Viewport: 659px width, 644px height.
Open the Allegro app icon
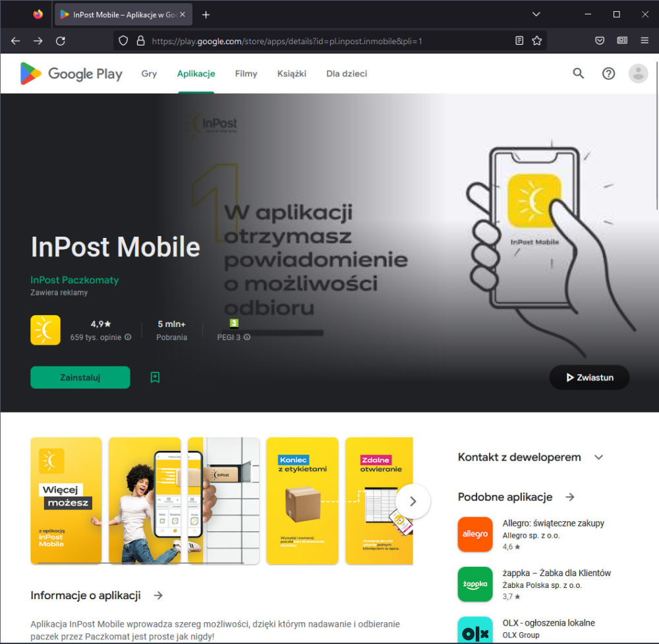pyautogui.click(x=475, y=535)
